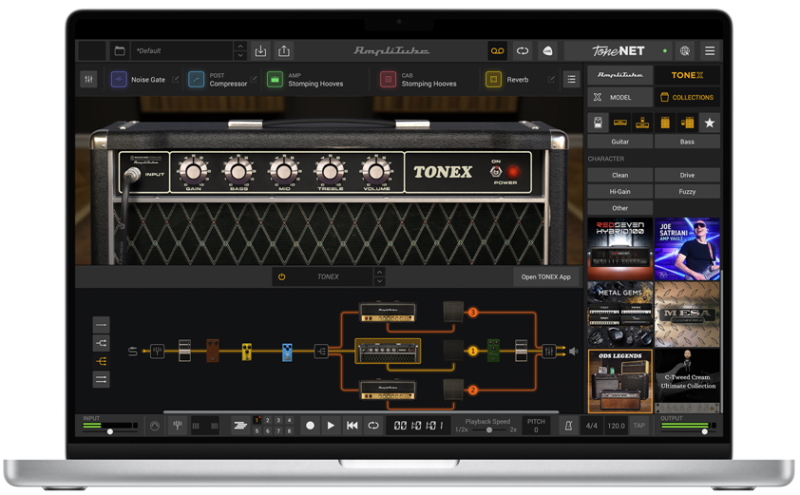Switch to the AmpliTube browser tab
800x495 pixels.
coord(620,75)
